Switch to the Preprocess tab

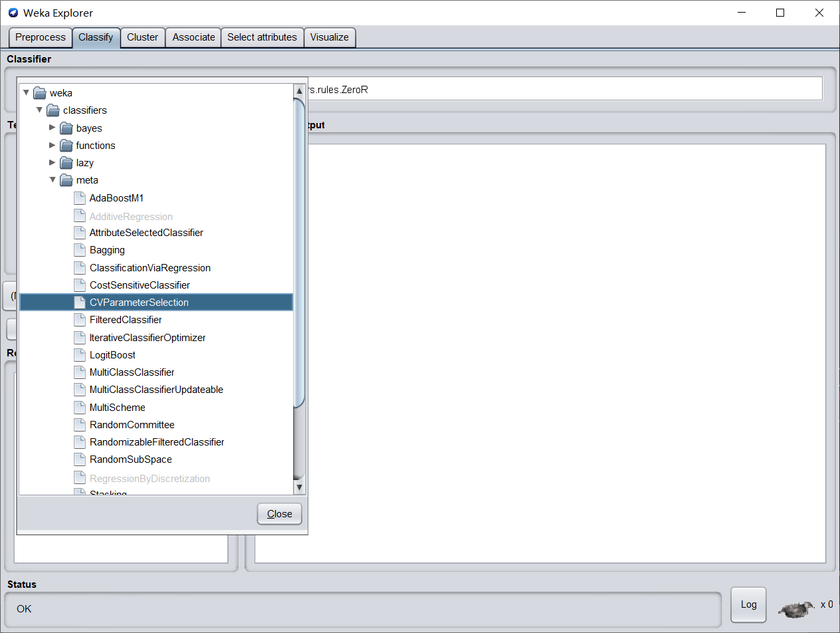tap(40, 37)
